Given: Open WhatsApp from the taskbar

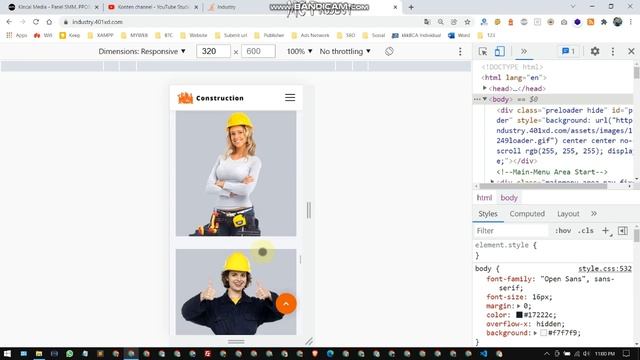Looking at the screenshot, I should pyautogui.click(x=69, y=353).
